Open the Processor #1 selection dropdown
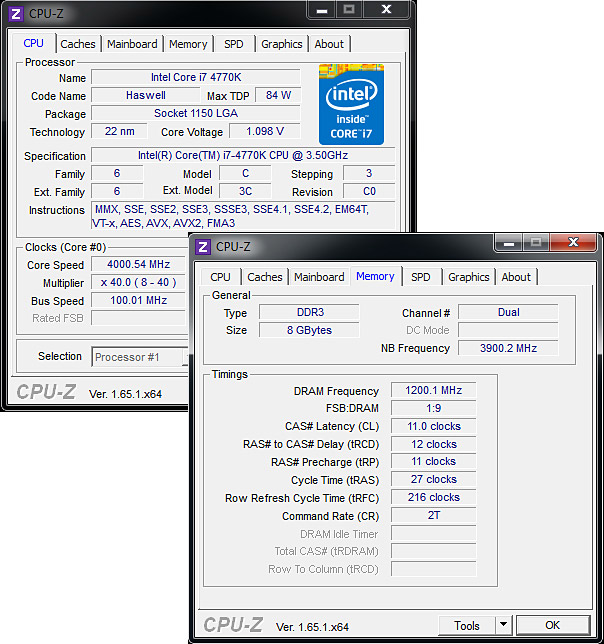 pos(140,357)
